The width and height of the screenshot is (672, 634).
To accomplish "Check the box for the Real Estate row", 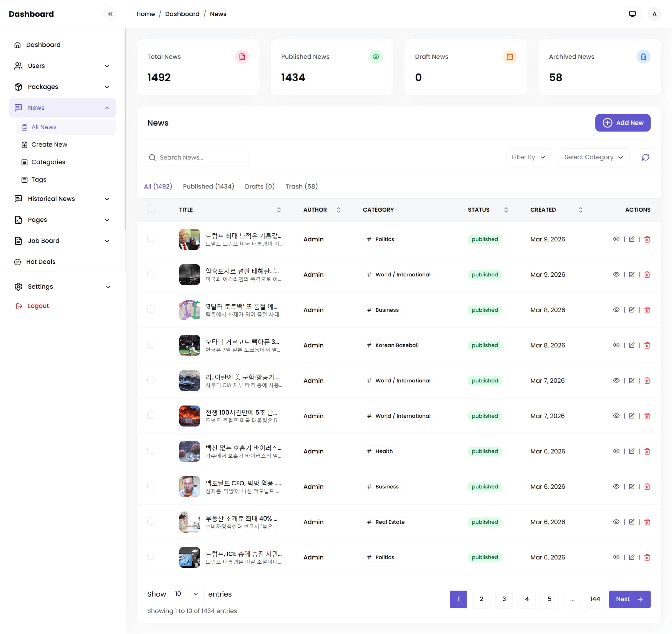I will tap(151, 521).
